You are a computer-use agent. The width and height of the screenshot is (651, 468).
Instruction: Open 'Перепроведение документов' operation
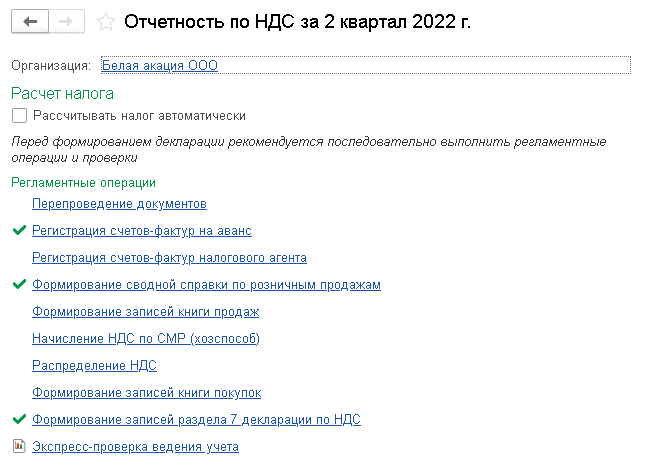[119, 204]
